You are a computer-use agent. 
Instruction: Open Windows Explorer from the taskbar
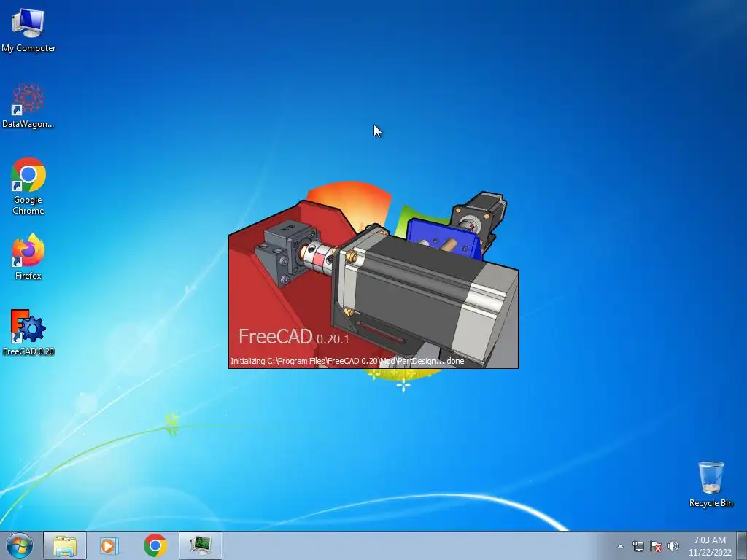(x=65, y=545)
